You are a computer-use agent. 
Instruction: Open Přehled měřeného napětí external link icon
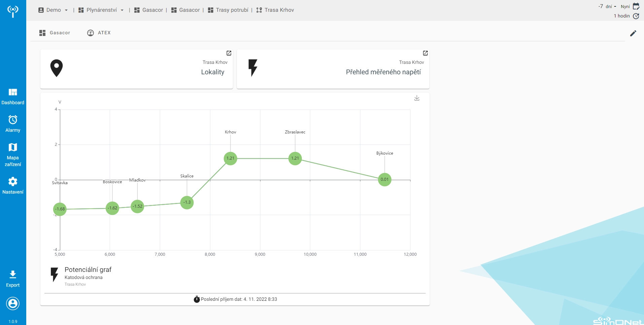pyautogui.click(x=425, y=53)
